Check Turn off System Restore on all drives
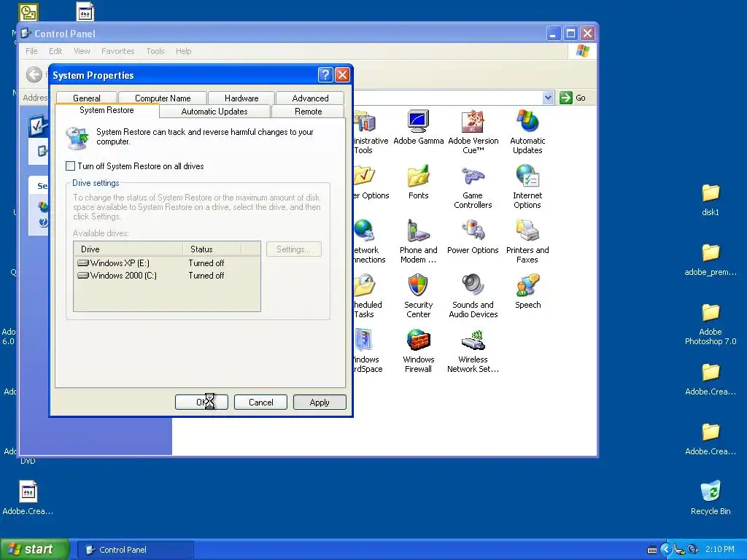747x560 pixels. pyautogui.click(x=70, y=166)
